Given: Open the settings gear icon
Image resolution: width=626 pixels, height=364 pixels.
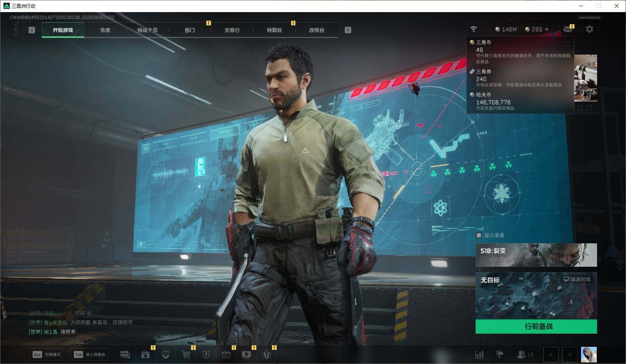Looking at the screenshot, I should click(x=589, y=29).
